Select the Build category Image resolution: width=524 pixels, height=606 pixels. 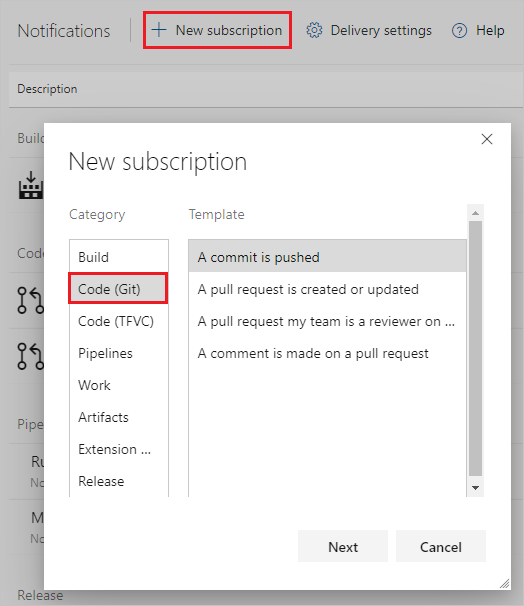pyautogui.click(x=119, y=257)
